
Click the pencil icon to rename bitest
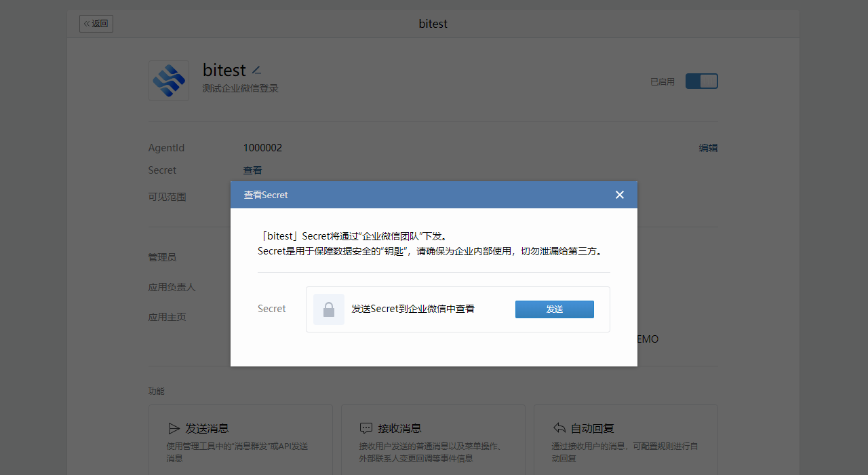256,69
